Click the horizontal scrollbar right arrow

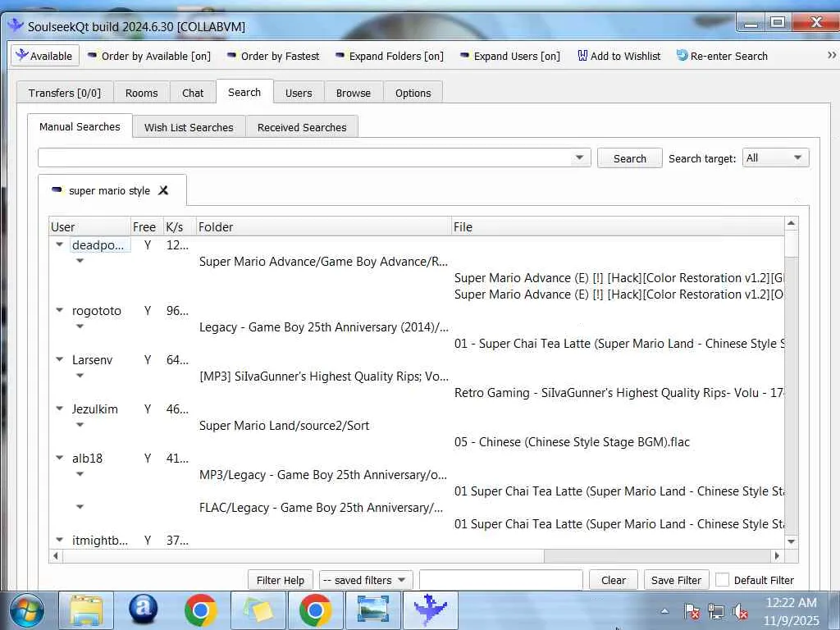[x=778, y=555]
